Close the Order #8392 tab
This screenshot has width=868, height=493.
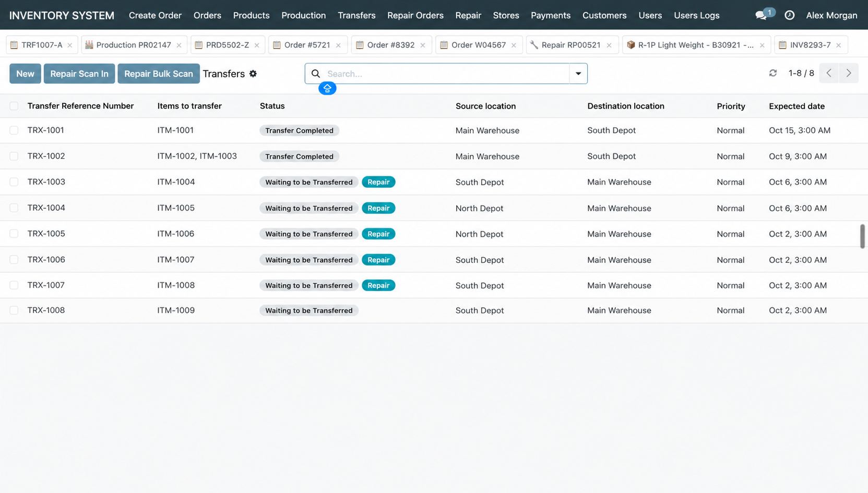[423, 45]
